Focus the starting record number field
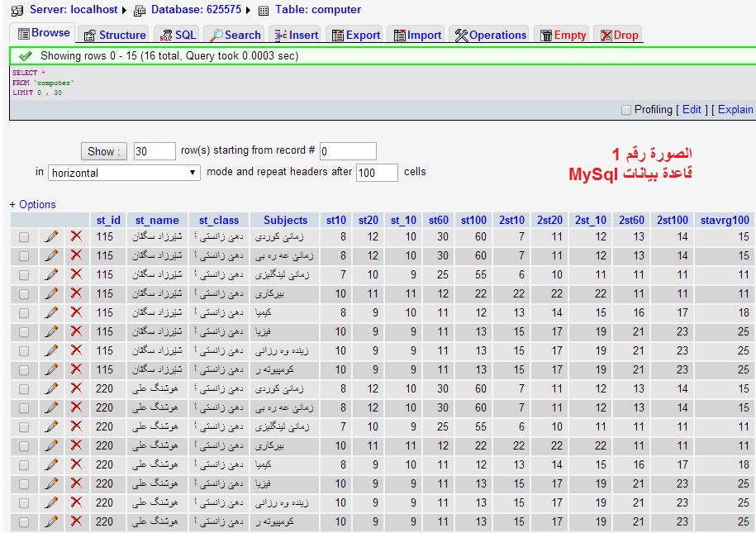This screenshot has width=756, height=533. coord(348,151)
